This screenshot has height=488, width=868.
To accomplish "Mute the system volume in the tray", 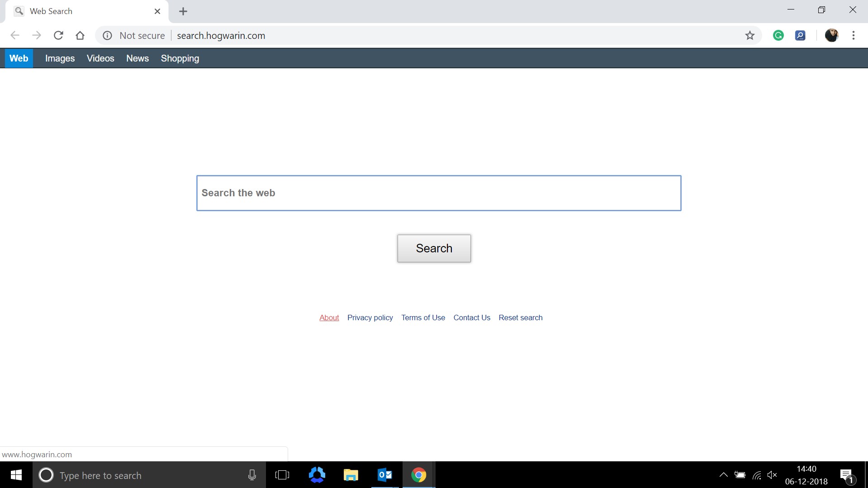I will 772,475.
